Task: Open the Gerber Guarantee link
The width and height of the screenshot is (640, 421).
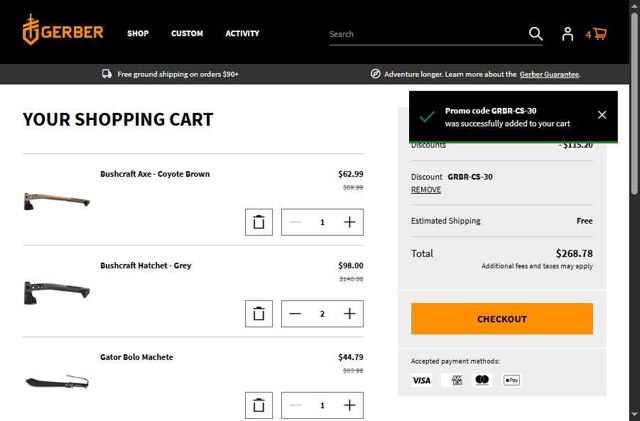Action: [549, 74]
